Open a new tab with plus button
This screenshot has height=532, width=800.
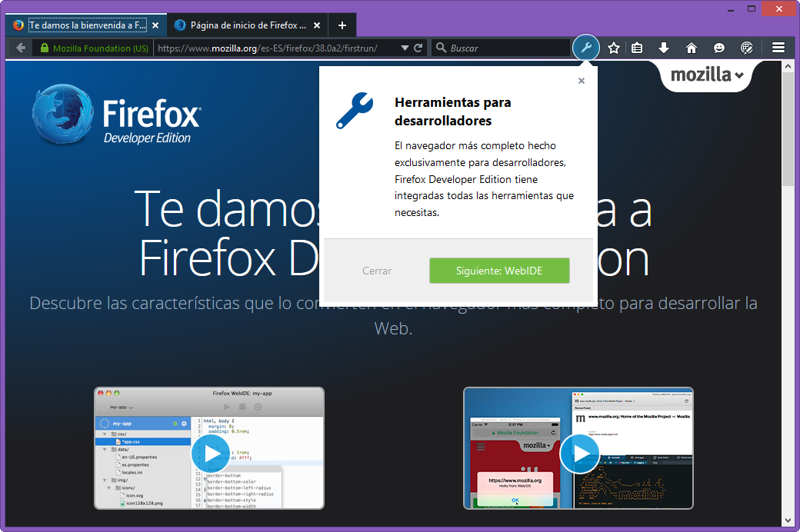pos(342,25)
